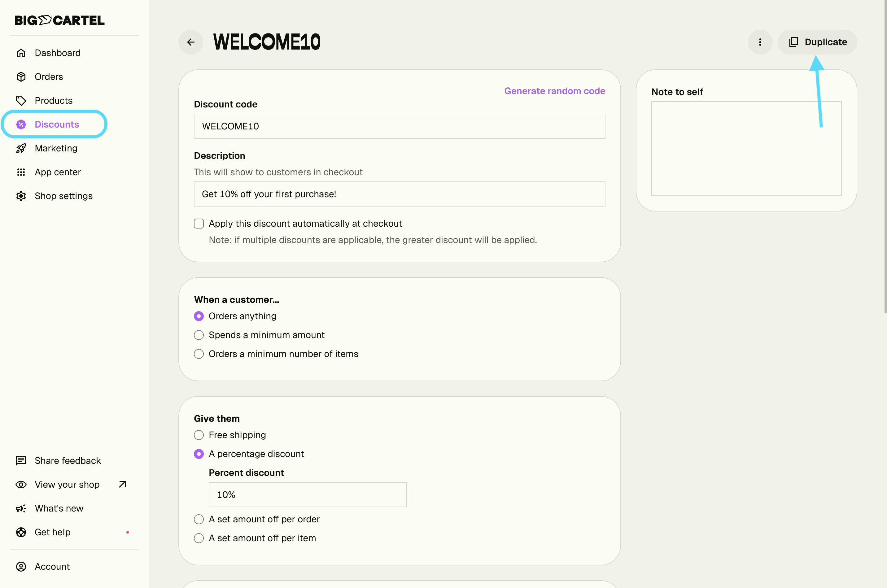Screen dimensions: 887x588
Task: Click the Get help lifebuoy icon
Action: pyautogui.click(x=21, y=532)
